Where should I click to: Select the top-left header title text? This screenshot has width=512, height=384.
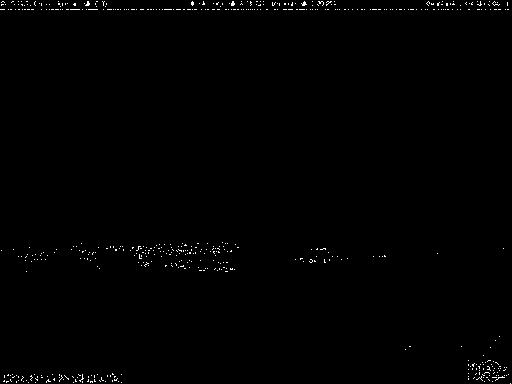coord(54,4)
